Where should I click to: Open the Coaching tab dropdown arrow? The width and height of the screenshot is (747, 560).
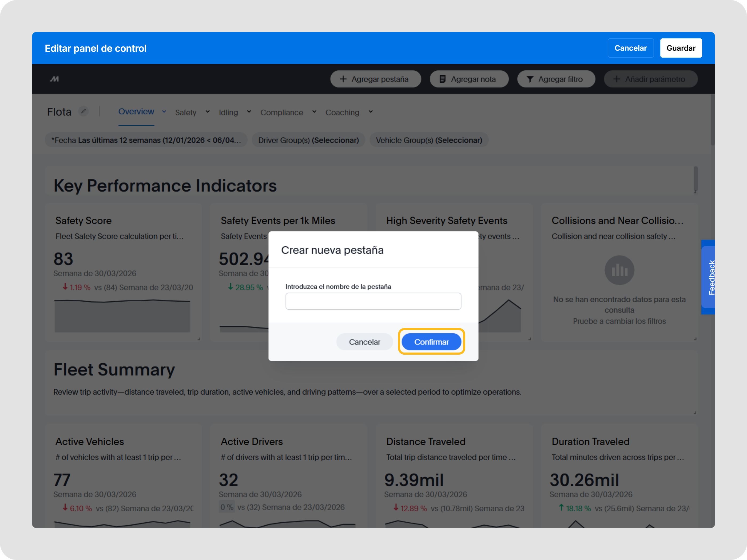(x=371, y=111)
